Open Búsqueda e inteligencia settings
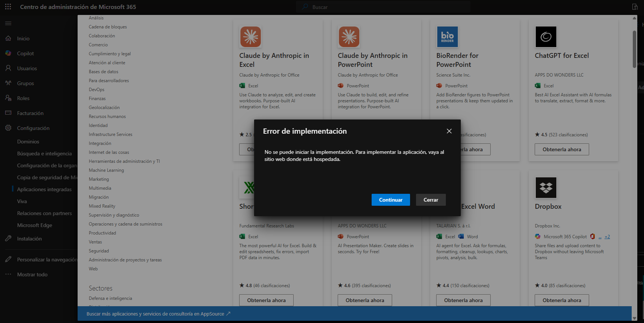The width and height of the screenshot is (644, 323). (44, 153)
